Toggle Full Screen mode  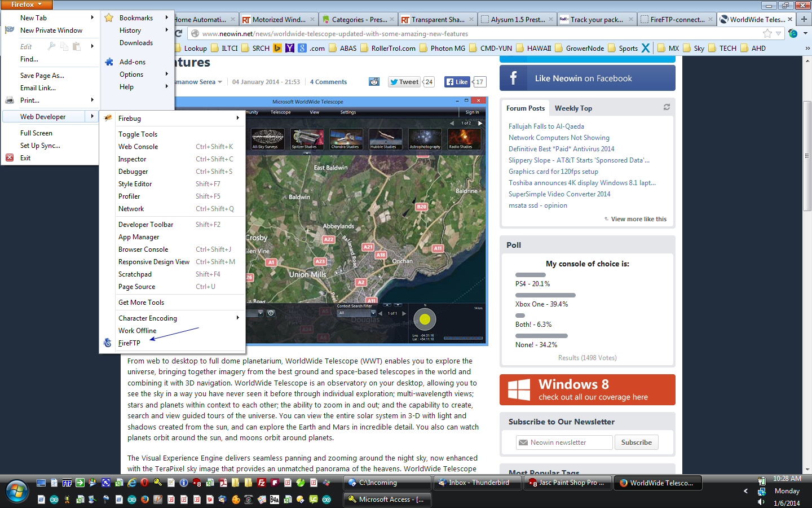tap(36, 133)
